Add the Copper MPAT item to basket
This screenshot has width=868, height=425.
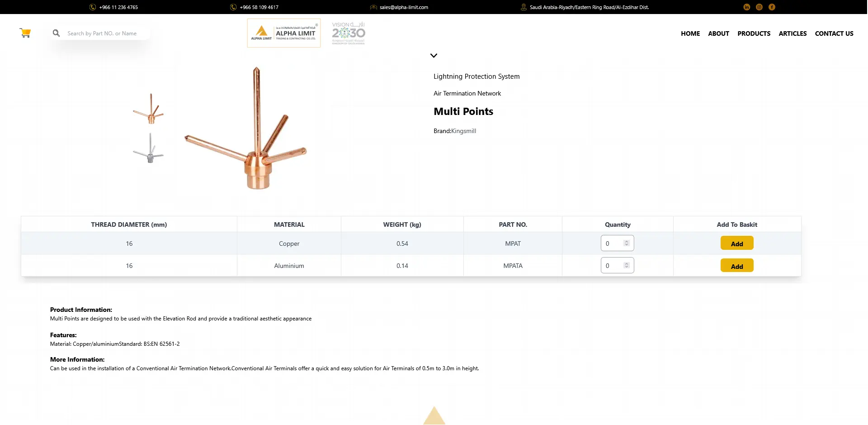[737, 243]
